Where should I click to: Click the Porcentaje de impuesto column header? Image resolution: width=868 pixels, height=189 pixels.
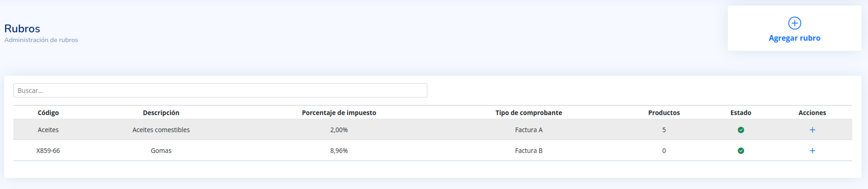(339, 113)
